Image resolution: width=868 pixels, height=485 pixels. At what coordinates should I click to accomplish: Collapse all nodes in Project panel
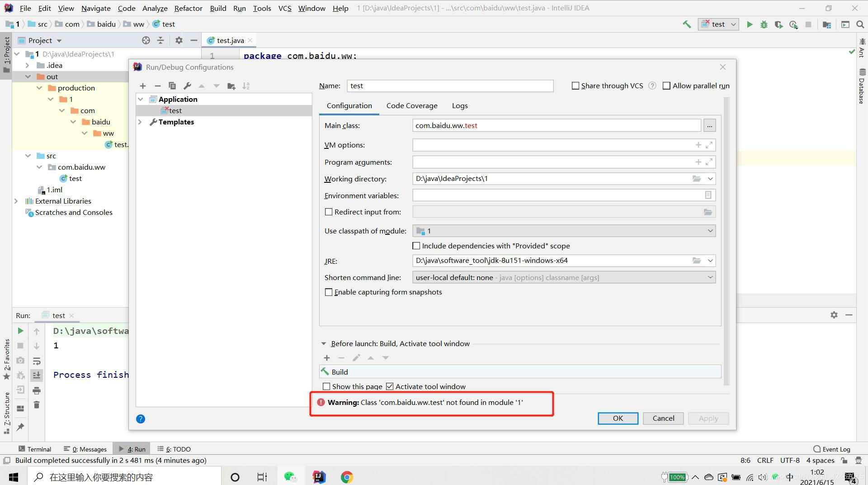click(x=160, y=40)
